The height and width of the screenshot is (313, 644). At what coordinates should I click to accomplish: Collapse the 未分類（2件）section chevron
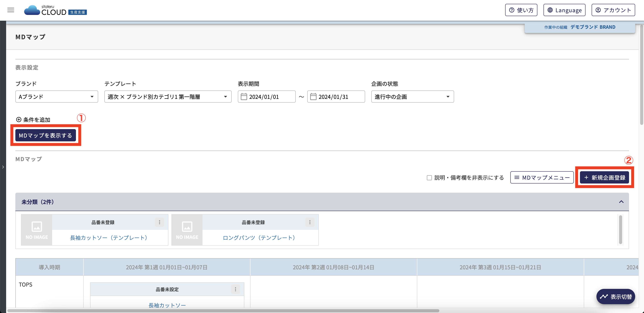[x=621, y=202]
